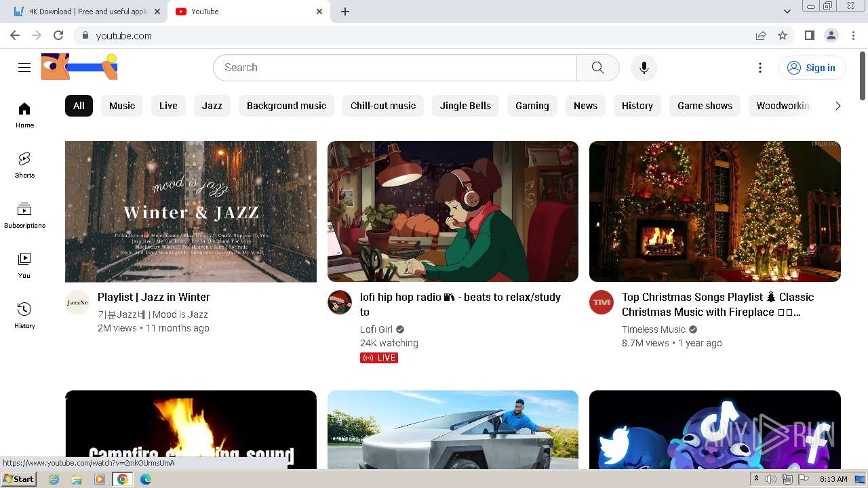
Task: Open Timeless Music channel avatar
Action: 601,302
